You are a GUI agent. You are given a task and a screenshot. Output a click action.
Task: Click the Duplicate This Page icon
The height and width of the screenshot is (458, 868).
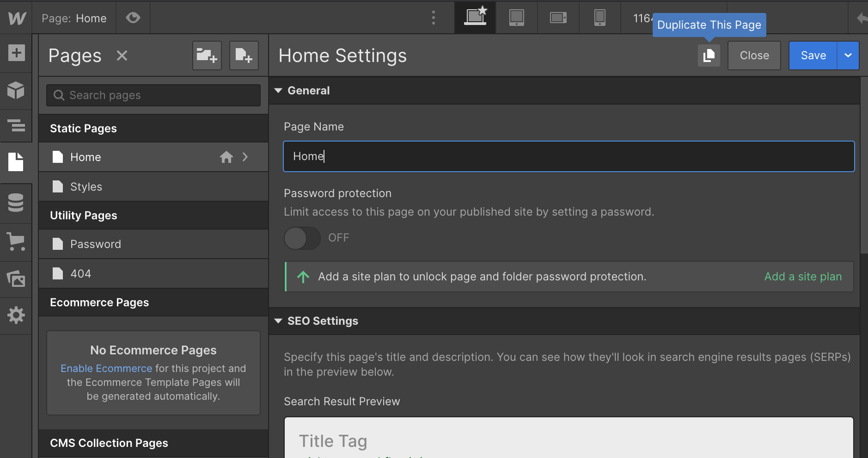[709, 56]
